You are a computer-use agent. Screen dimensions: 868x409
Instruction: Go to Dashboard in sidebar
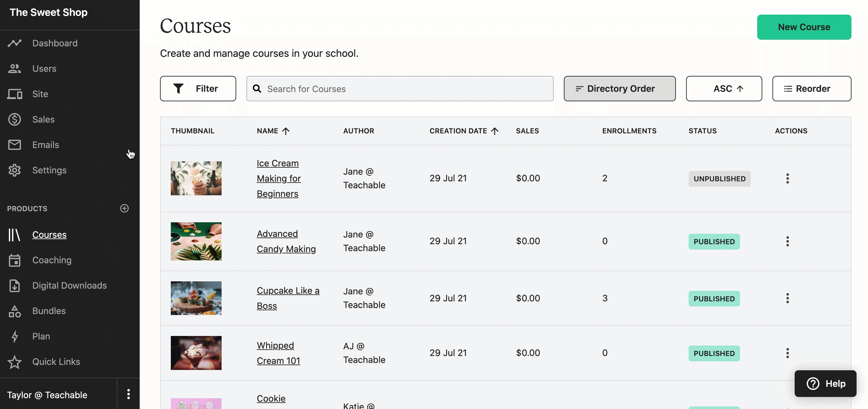point(55,43)
